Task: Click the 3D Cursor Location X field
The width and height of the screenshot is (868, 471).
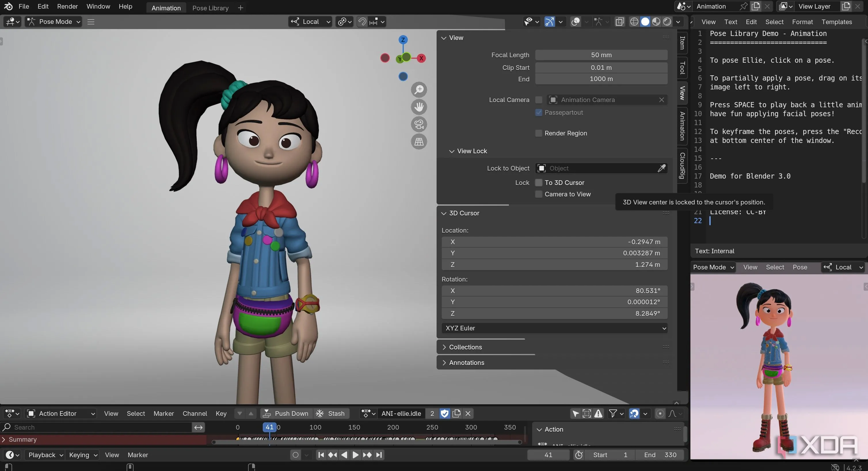Action: 554,242
